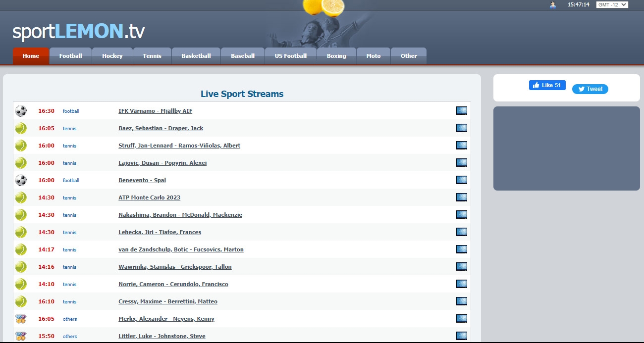The width and height of the screenshot is (644, 343).
Task: Click soccer ball icon in IFK Värnamo row
Action: [21, 111]
